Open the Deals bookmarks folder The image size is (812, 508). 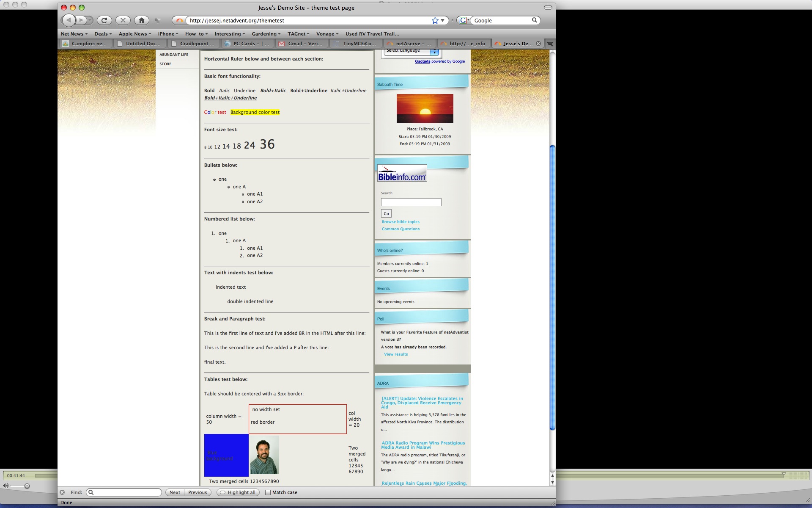pyautogui.click(x=103, y=34)
